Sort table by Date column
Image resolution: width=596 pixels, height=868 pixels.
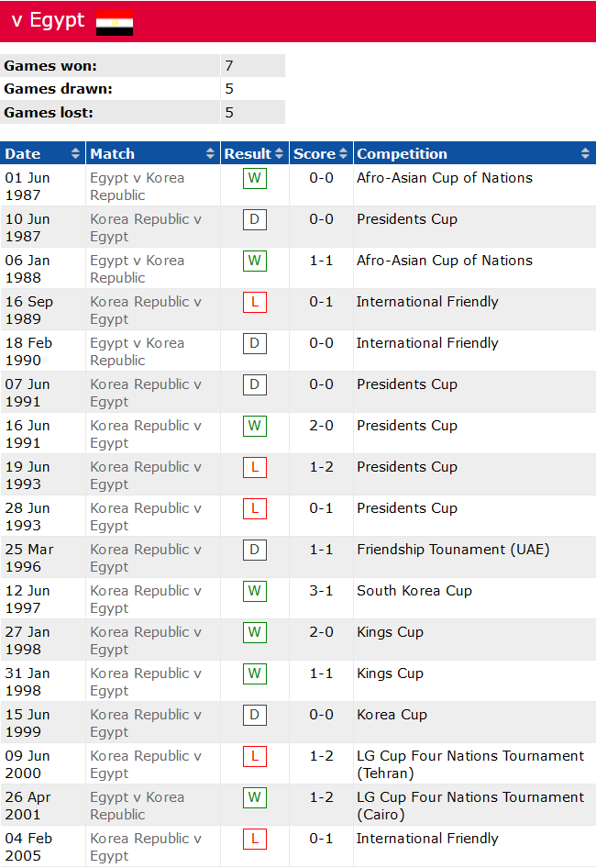[x=43, y=154]
